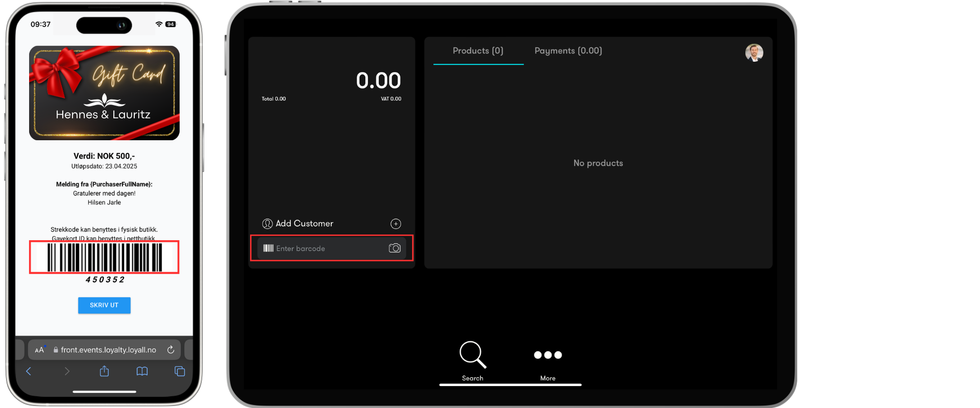
Task: Click the 'Utløpsdato: 23.04.2025' text
Action: pos(104,166)
